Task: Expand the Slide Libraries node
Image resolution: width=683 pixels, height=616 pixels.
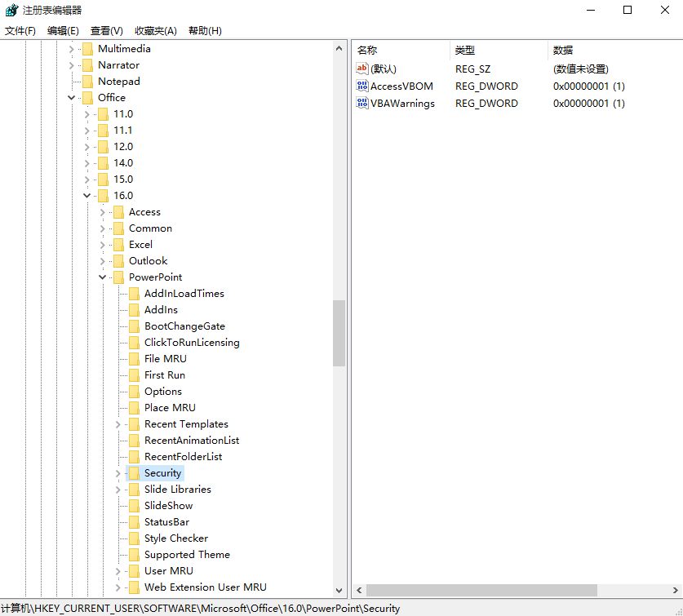Action: point(118,490)
